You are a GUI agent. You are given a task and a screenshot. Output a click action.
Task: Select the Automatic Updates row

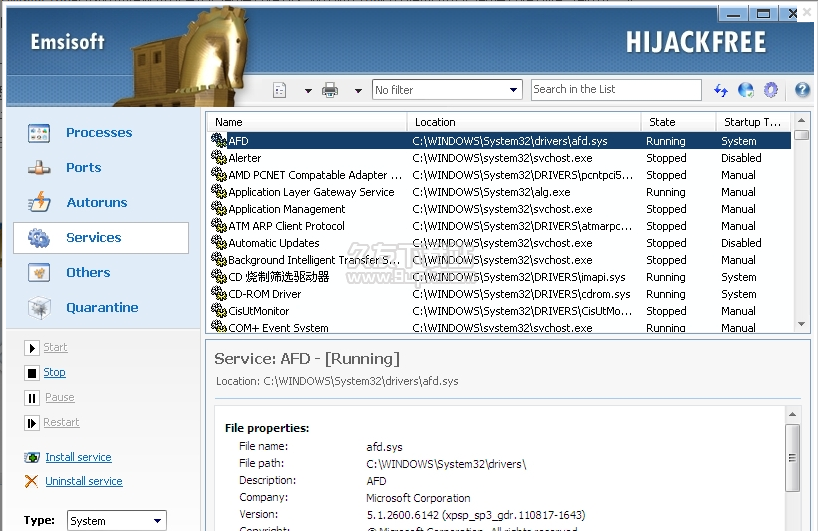tap(499, 243)
